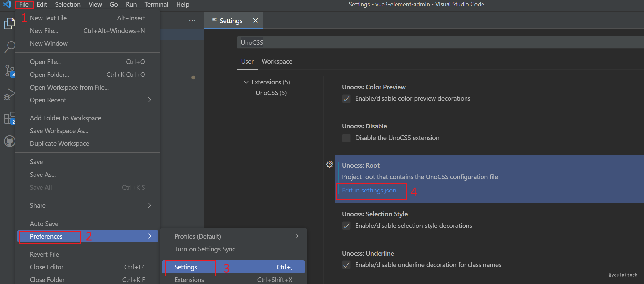Viewport: 644px width, 284px height.
Task: Click the Unocss: Color Preview heading
Action: 374,87
